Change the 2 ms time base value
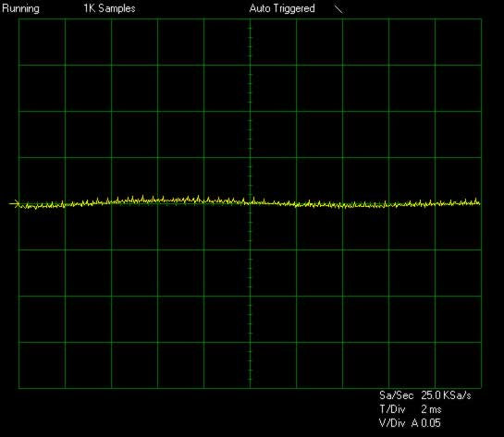504x437 pixels. (x=431, y=409)
